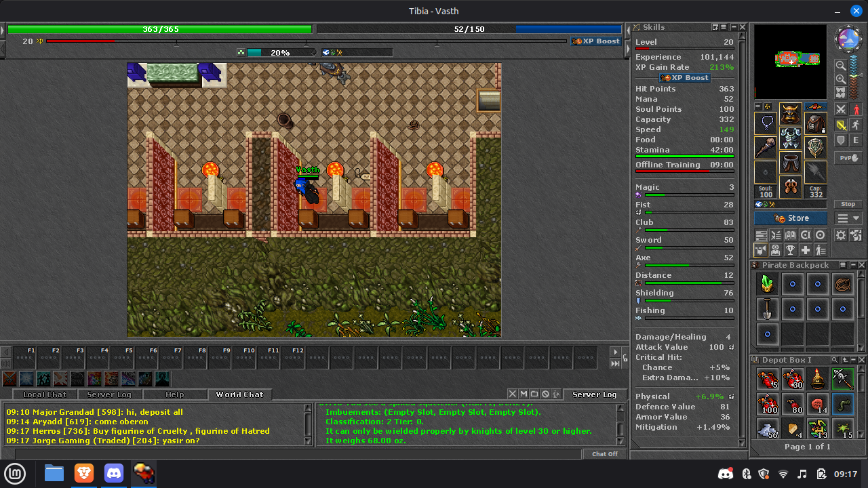
Task: Click the Stop button
Action: pyautogui.click(x=848, y=204)
